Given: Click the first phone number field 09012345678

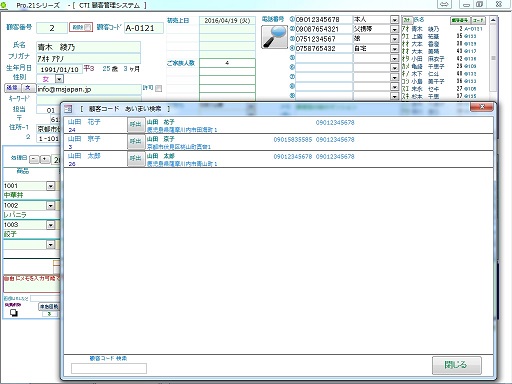Looking at the screenshot, I should point(324,20).
